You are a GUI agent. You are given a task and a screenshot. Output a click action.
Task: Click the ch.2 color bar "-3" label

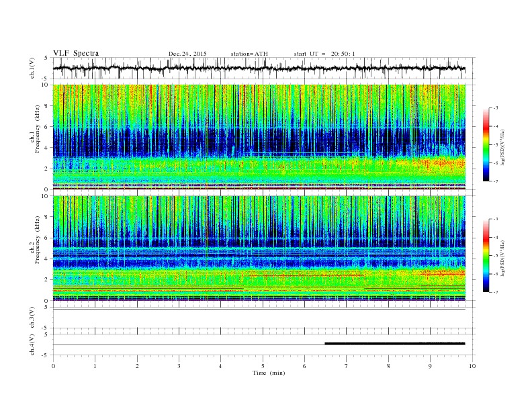click(x=496, y=219)
